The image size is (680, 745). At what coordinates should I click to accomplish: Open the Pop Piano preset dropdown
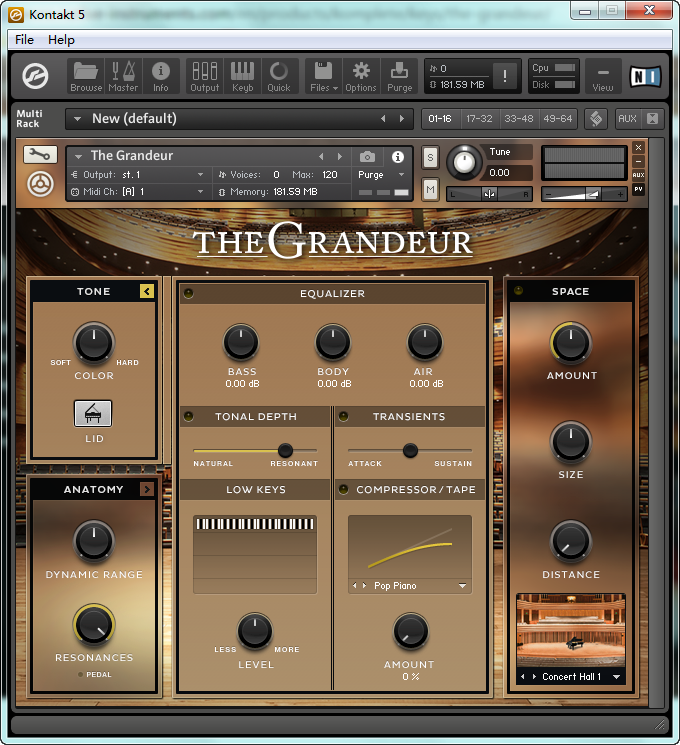tap(463, 586)
